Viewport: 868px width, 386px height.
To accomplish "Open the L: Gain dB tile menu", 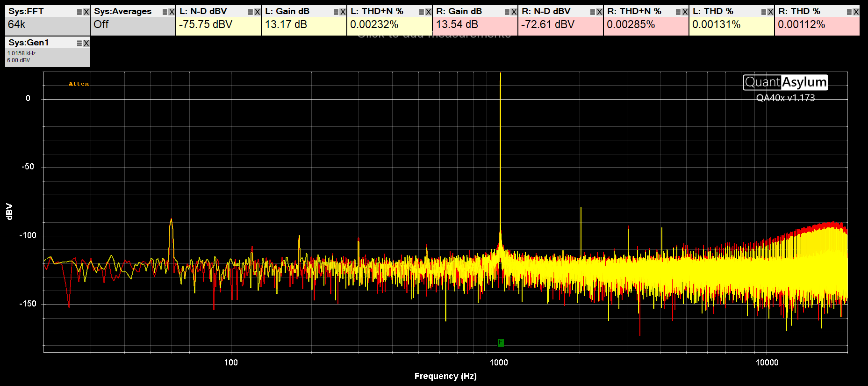I will (x=336, y=12).
